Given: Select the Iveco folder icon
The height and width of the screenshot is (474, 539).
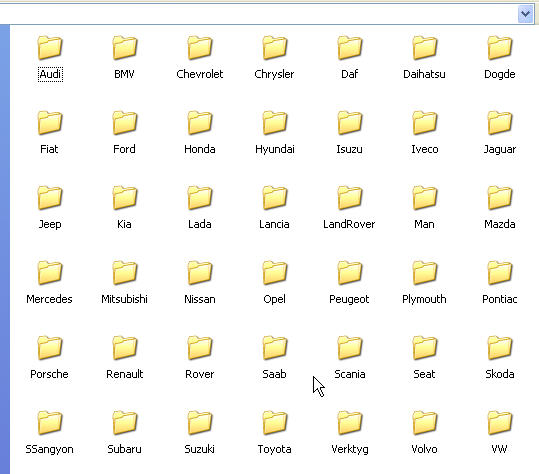Looking at the screenshot, I should click(x=425, y=122).
